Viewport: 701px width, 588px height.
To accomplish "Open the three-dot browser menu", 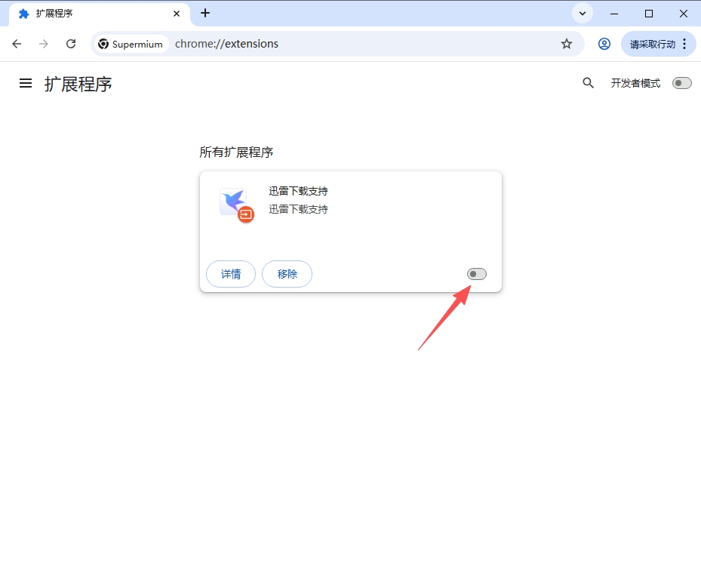I will (x=684, y=44).
